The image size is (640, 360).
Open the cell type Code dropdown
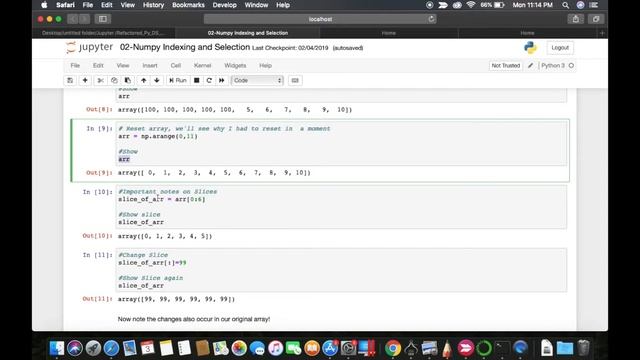click(257, 80)
